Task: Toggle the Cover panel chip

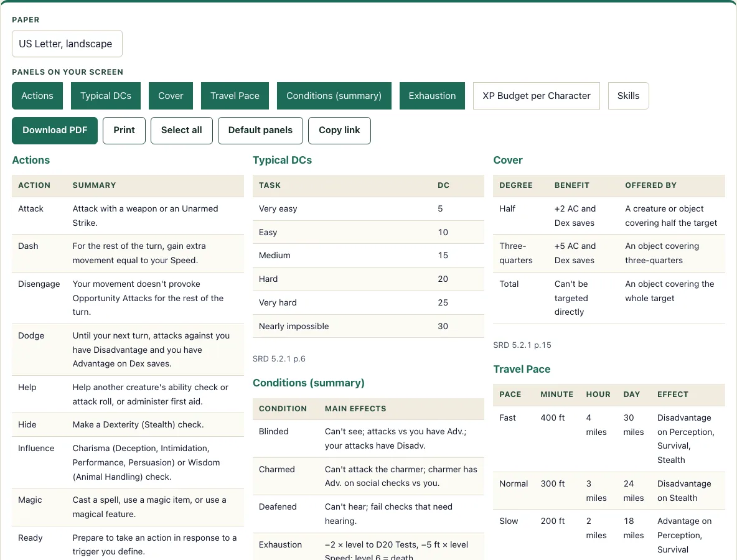Action: tap(171, 96)
